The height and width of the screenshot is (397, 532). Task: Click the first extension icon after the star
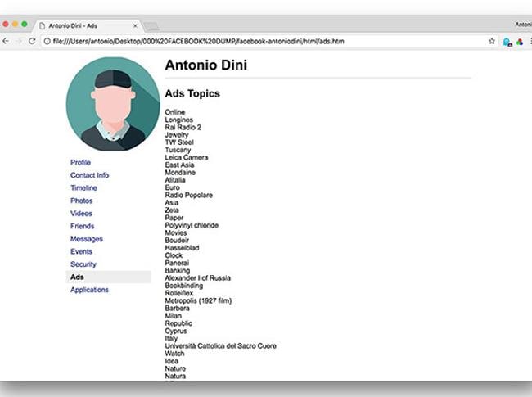(507, 41)
